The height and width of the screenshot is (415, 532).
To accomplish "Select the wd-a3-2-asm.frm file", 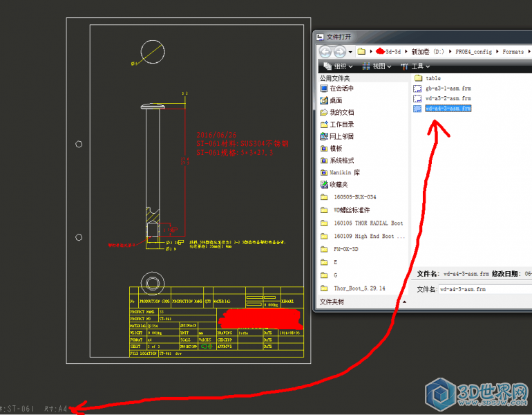I will (x=442, y=98).
